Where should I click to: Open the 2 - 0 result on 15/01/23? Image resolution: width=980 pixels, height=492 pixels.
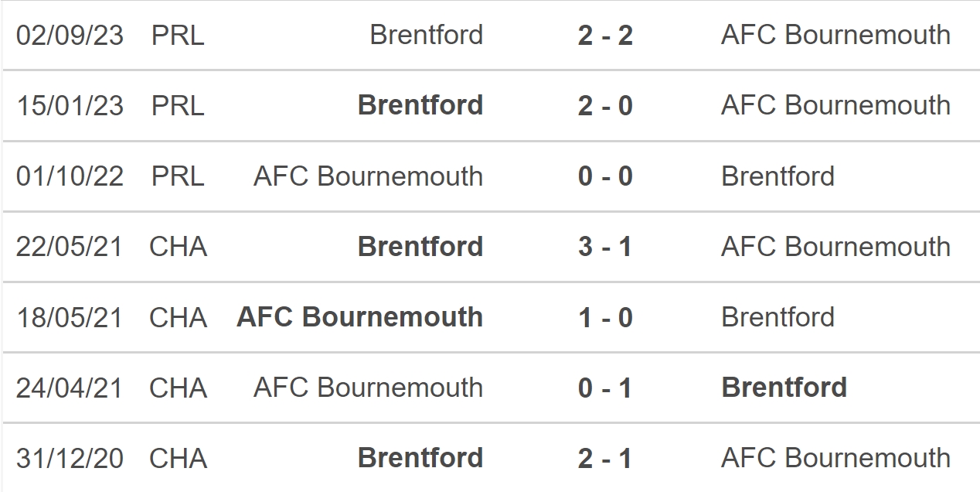[x=605, y=105]
